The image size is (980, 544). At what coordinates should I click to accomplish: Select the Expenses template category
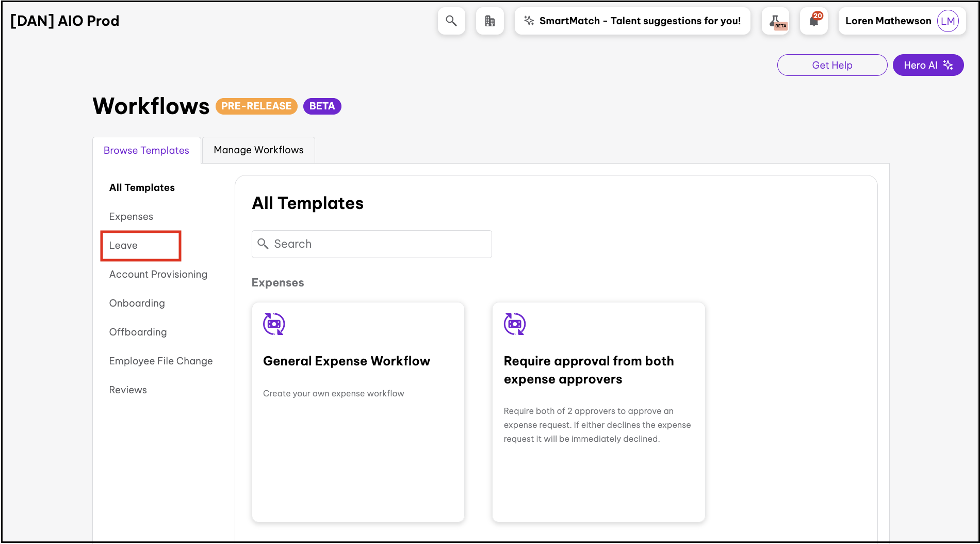click(x=131, y=217)
